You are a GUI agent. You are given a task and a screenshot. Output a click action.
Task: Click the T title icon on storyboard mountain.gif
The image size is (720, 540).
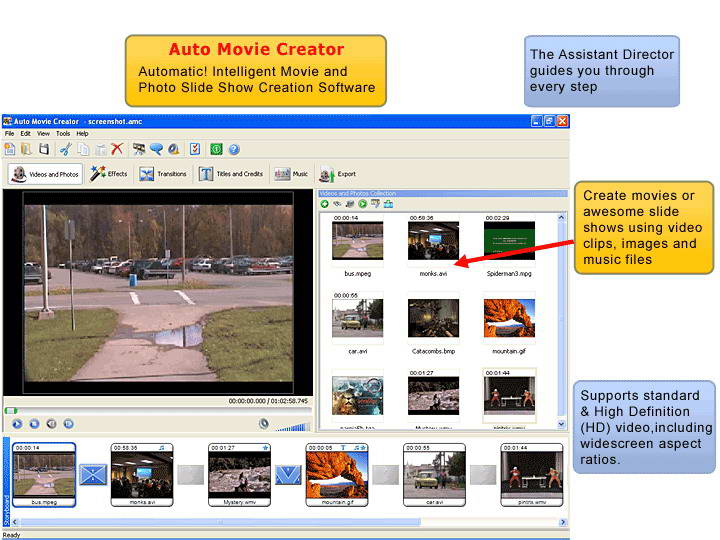click(x=343, y=447)
